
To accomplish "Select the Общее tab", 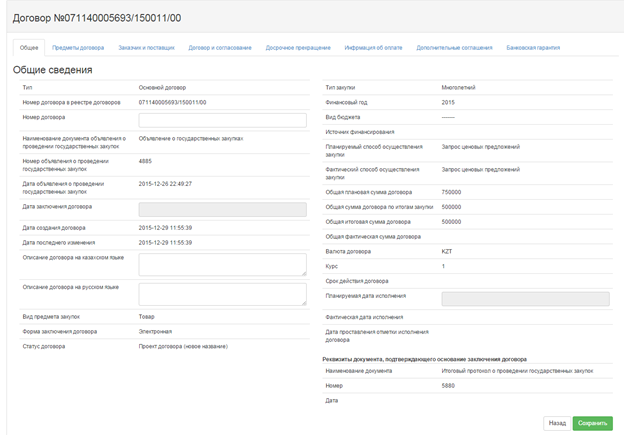I will point(29,48).
